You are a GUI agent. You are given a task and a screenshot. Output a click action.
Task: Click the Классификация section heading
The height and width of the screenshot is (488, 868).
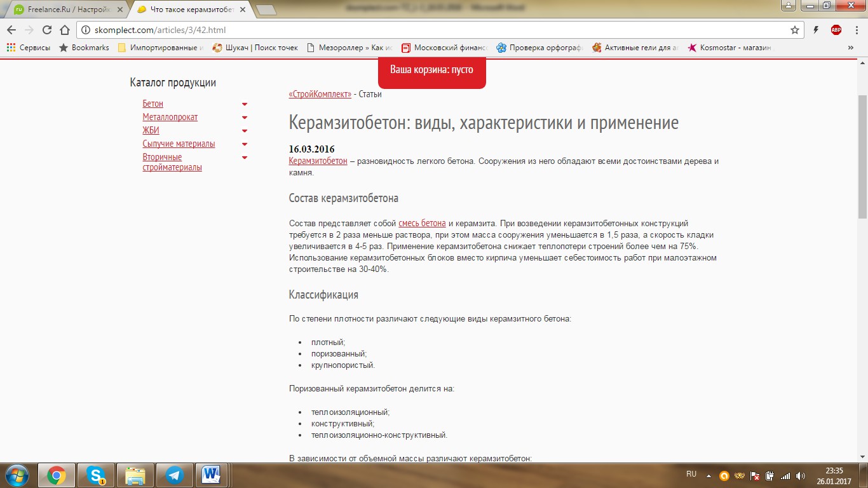(323, 295)
